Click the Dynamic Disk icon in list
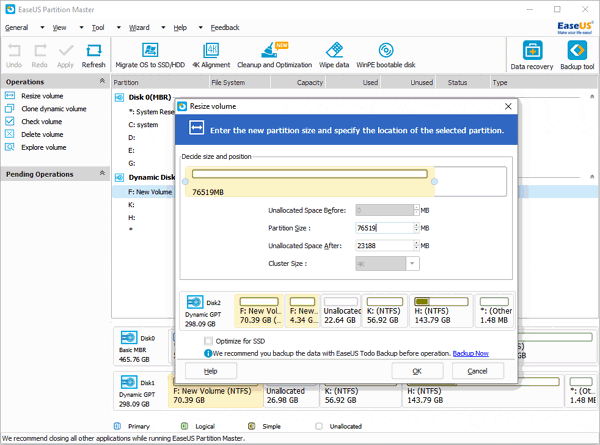Image resolution: width=600 pixels, height=445 pixels. [119, 178]
